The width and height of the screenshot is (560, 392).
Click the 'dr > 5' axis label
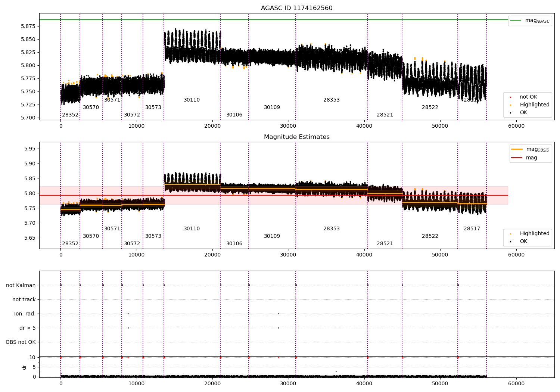(28, 328)
